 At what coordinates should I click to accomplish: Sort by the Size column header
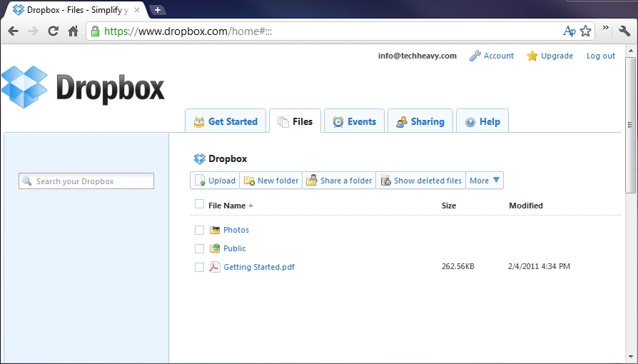448,206
